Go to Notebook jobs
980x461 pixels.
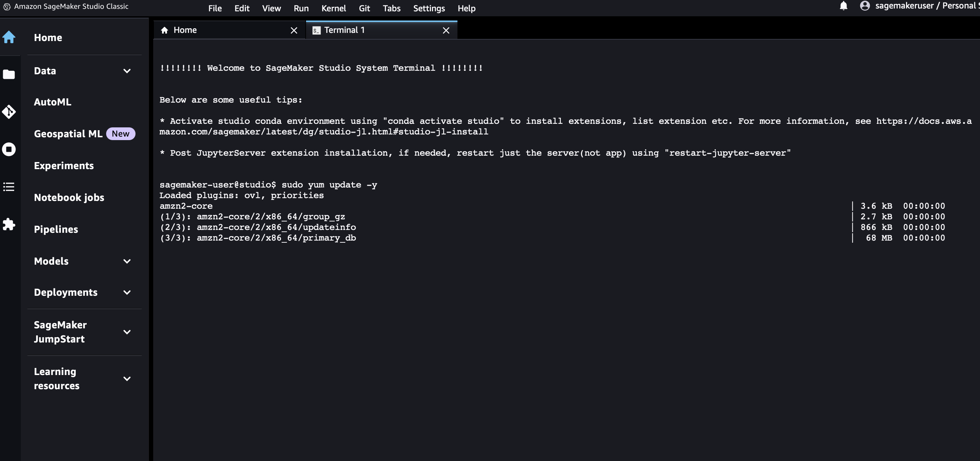(x=69, y=197)
